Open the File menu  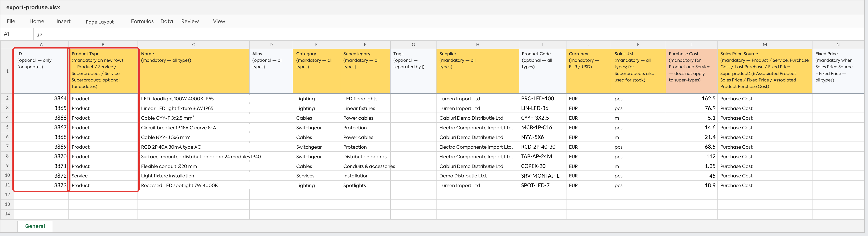11,21
